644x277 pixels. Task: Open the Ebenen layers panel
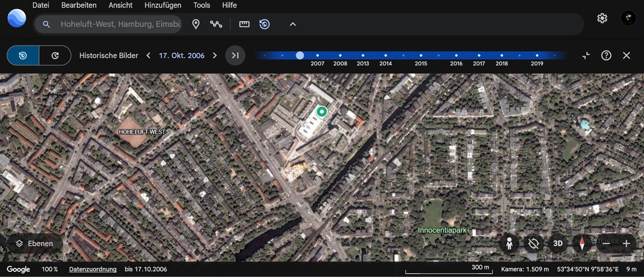click(x=34, y=243)
